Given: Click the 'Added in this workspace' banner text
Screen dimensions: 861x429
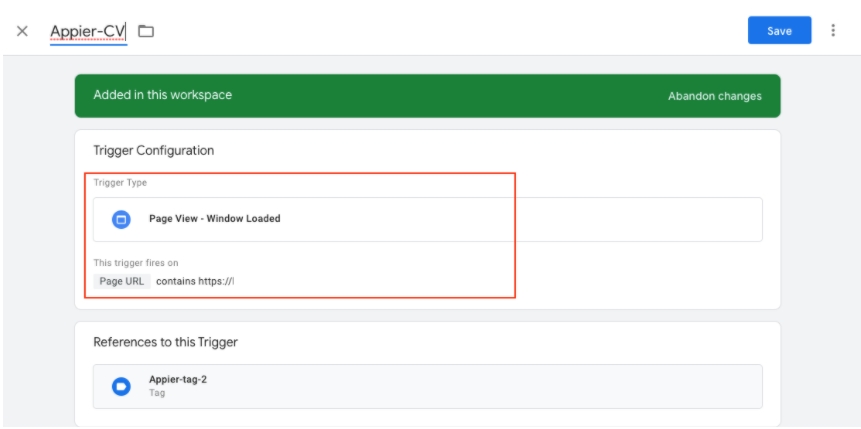Looking at the screenshot, I should pyautogui.click(x=162, y=95).
